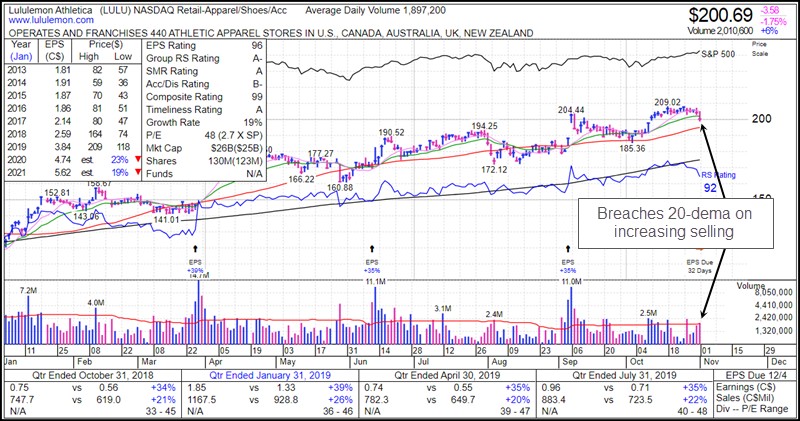The width and height of the screenshot is (800, 421).
Task: Click the Composite Rating row showing 99
Action: coord(204,96)
